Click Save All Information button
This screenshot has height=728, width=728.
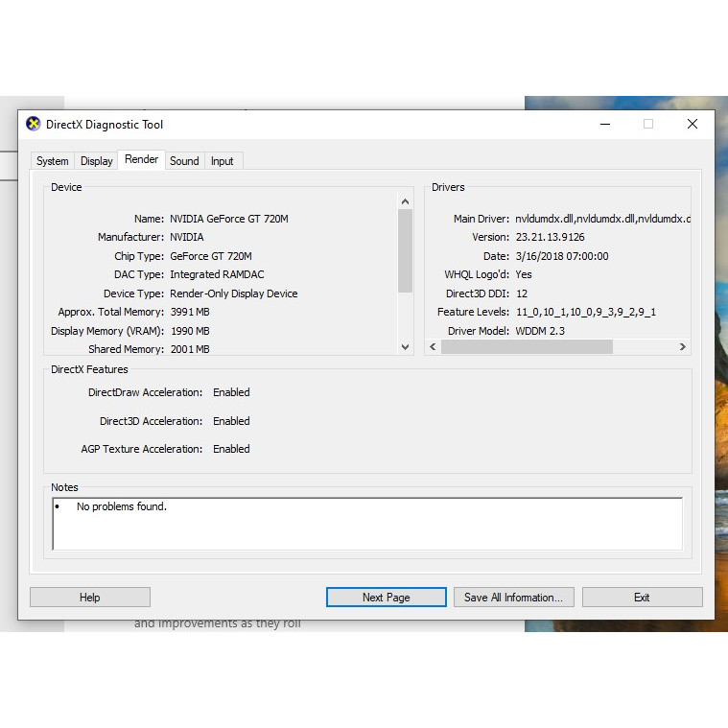point(513,597)
